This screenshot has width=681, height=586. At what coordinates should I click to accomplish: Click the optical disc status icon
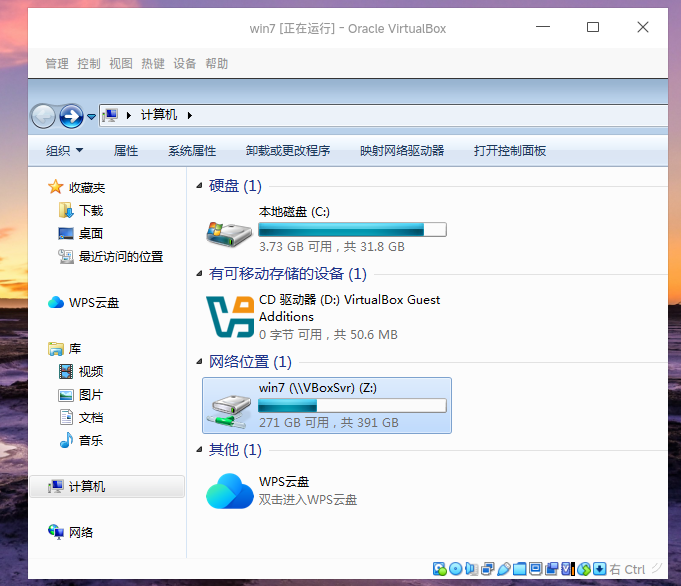point(455,569)
